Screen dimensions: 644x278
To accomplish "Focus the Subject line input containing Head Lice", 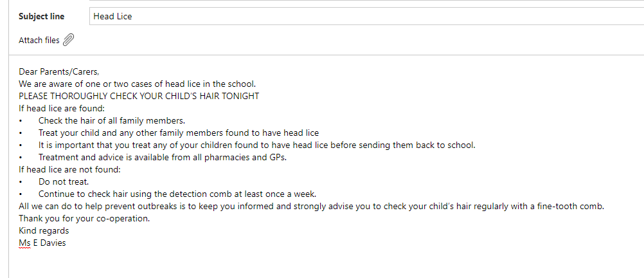I will click(366, 17).
